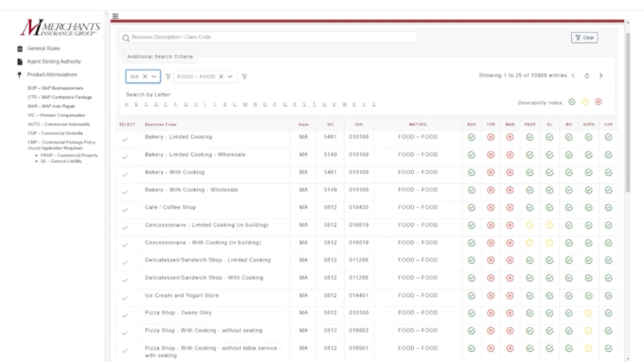This screenshot has height=362, width=644.
Task: Open Agent Binding Authority page
Action: tap(54, 61)
